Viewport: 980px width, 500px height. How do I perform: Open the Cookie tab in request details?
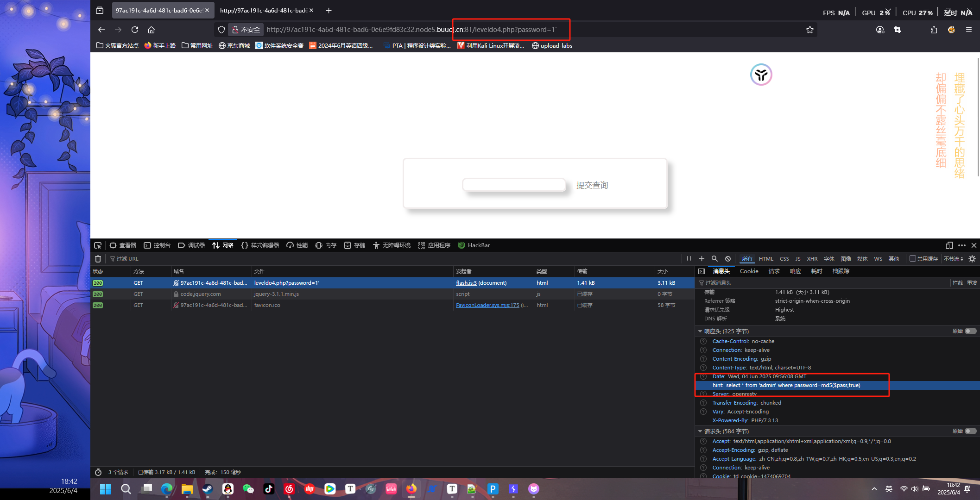click(749, 271)
